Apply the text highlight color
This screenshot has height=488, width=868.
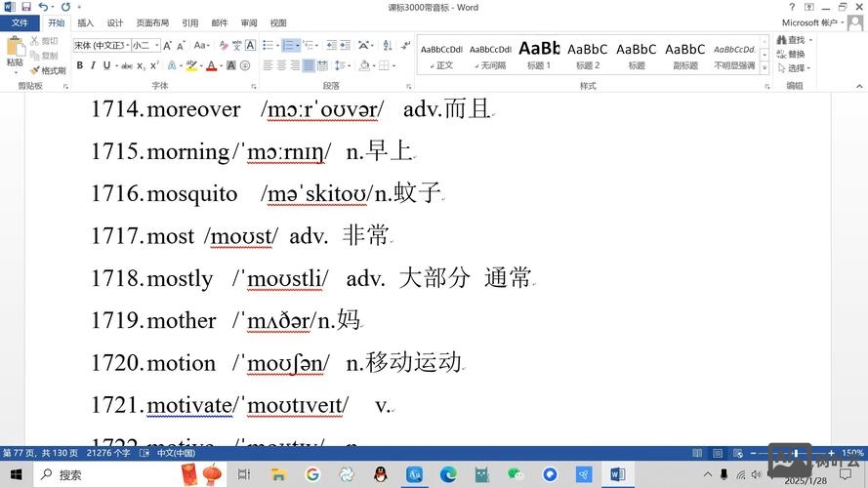[191, 65]
